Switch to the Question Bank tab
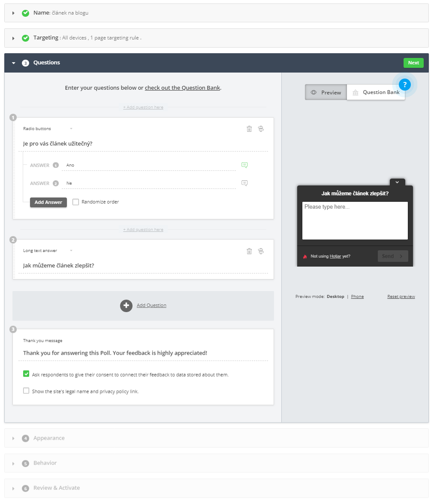This screenshot has width=437, height=504. 376,92
